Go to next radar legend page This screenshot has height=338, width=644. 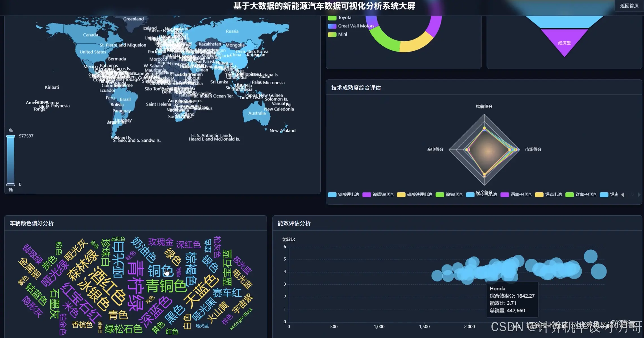click(x=639, y=195)
